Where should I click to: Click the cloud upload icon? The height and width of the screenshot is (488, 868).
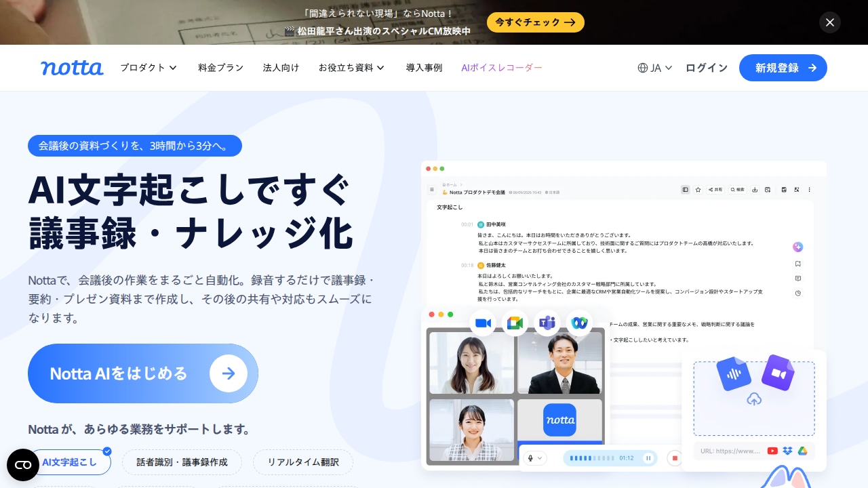coord(753,400)
